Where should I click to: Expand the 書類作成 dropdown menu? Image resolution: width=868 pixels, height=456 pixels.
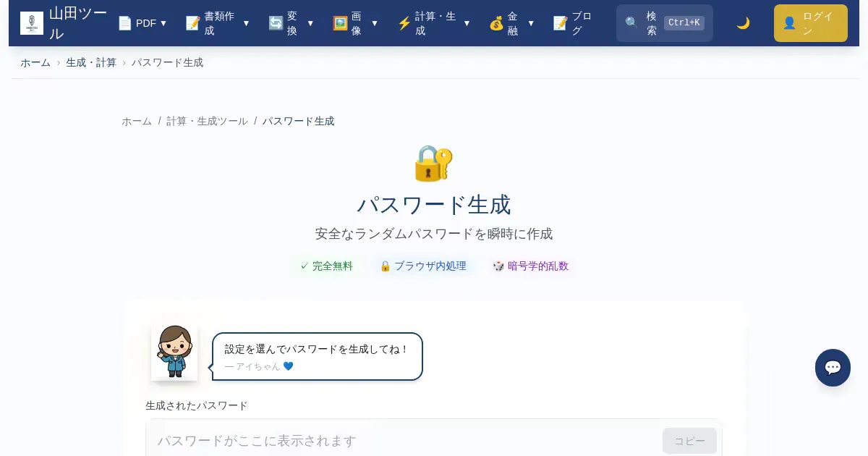pos(246,23)
